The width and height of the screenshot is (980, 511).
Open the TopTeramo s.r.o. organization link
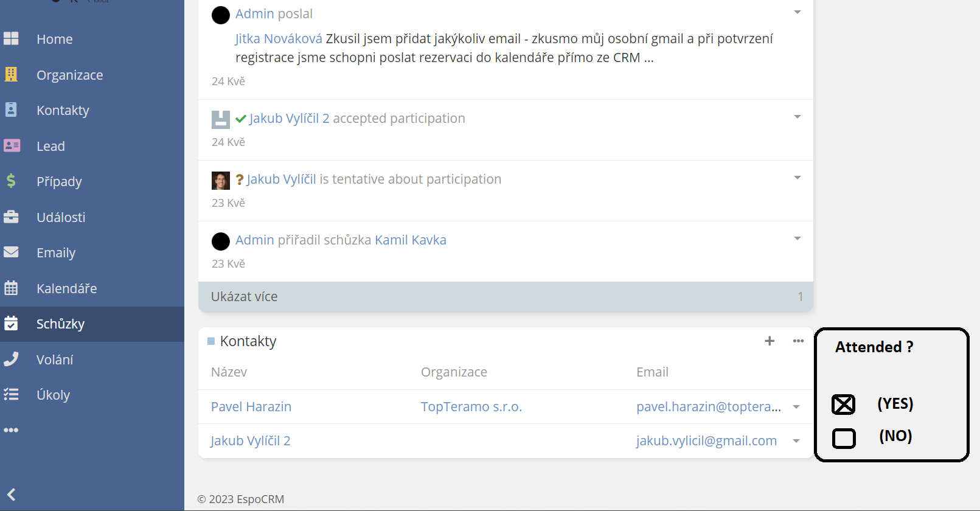[x=471, y=407]
